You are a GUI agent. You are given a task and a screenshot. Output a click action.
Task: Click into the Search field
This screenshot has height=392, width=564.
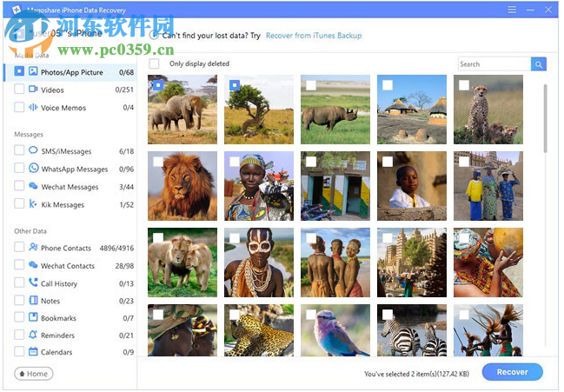tap(494, 64)
